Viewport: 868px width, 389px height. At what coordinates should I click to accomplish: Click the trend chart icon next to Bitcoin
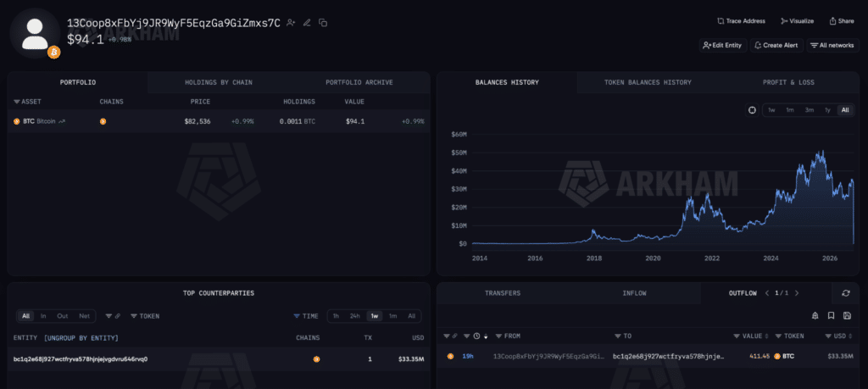[62, 121]
